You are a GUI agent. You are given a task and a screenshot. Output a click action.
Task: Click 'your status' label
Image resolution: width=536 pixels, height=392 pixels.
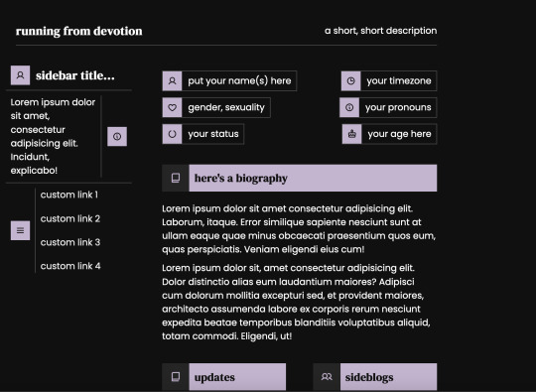pyautogui.click(x=213, y=134)
